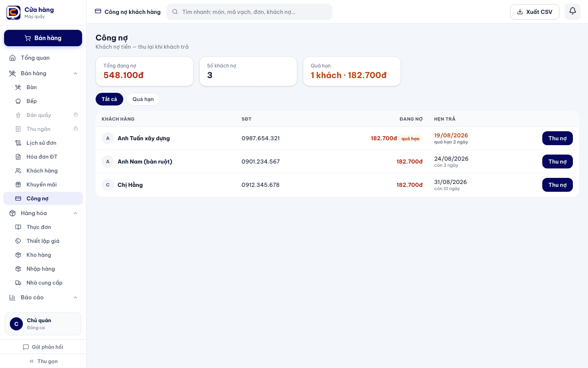Open the notifications bell
588x368 pixels.
572,11
